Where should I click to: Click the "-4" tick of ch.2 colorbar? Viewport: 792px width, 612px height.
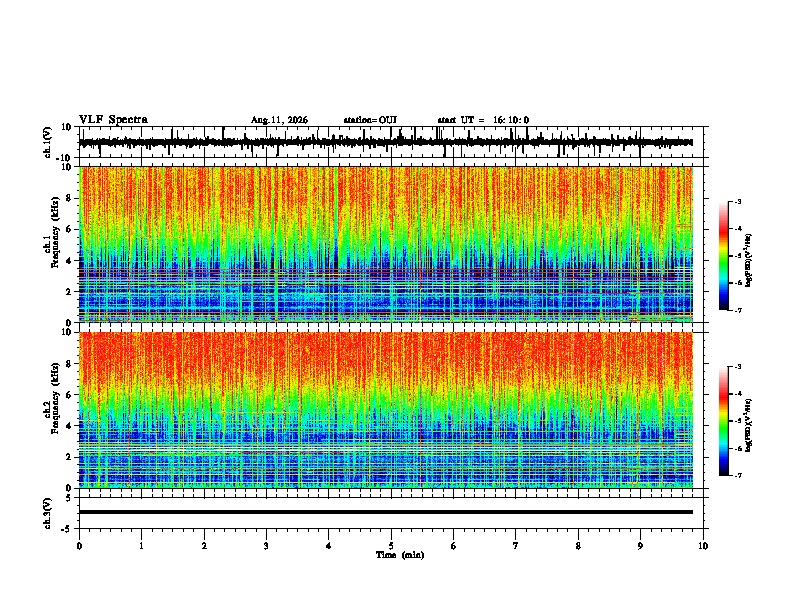coord(738,394)
